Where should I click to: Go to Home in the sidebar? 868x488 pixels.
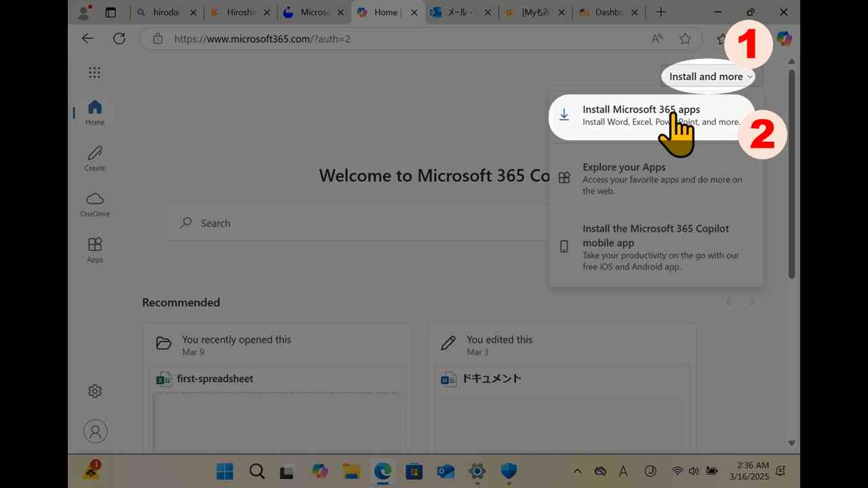95,113
